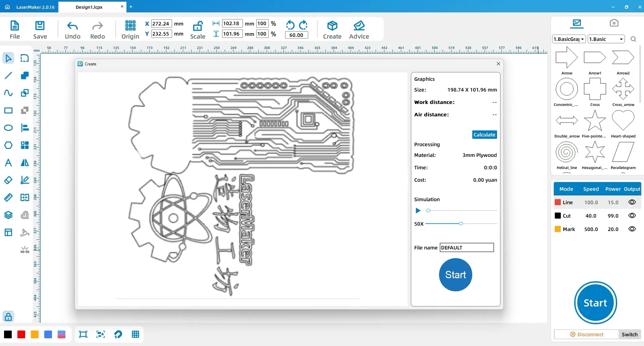Open the layers stack tool
This screenshot has width=644, height=346.
coord(8,215)
